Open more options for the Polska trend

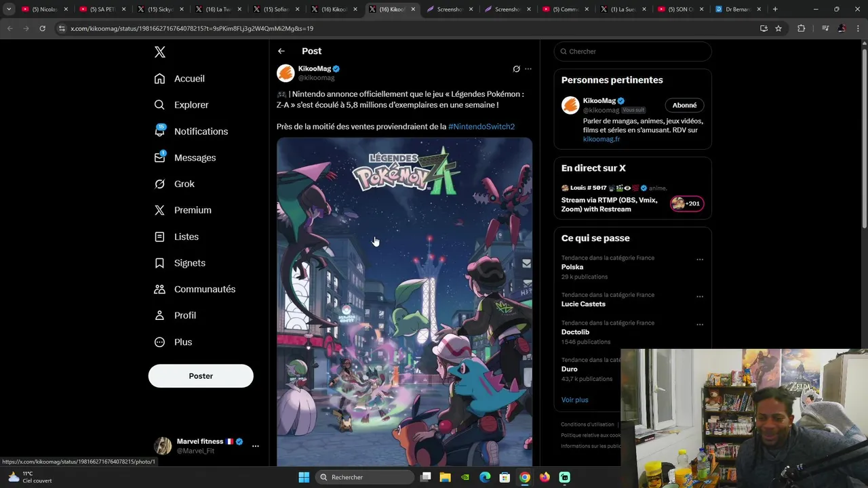tap(700, 260)
